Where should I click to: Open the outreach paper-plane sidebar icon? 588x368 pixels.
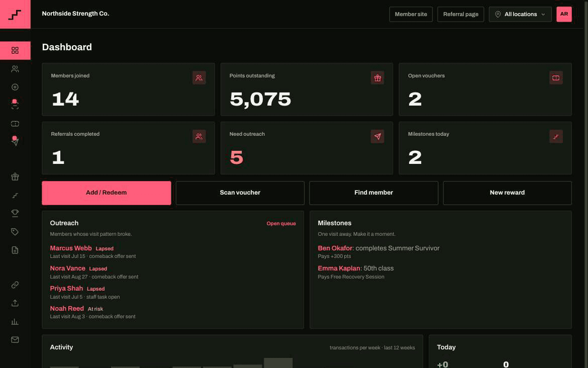[x=15, y=141]
